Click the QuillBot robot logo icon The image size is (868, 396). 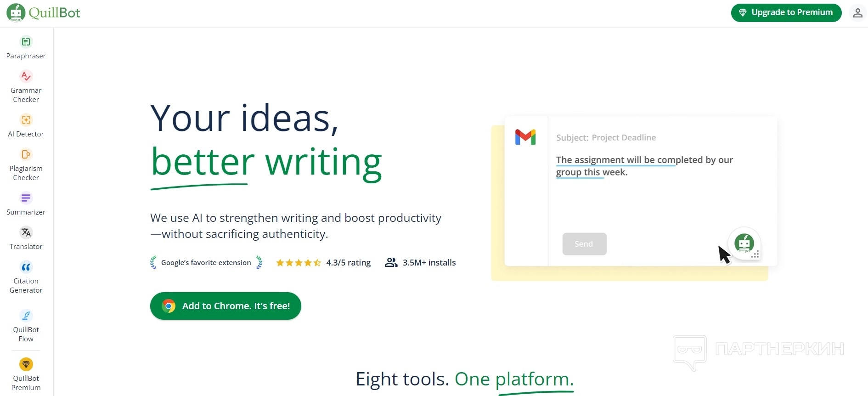pos(16,13)
